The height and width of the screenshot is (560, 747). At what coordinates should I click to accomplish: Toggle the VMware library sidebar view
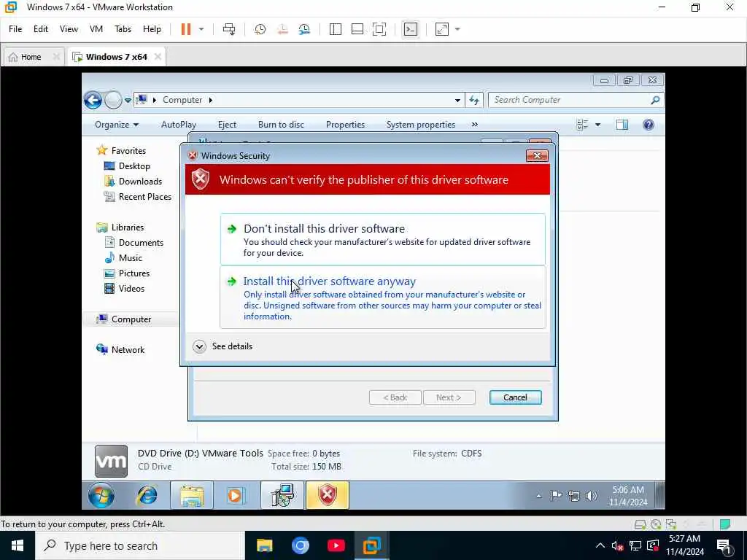[x=336, y=29]
